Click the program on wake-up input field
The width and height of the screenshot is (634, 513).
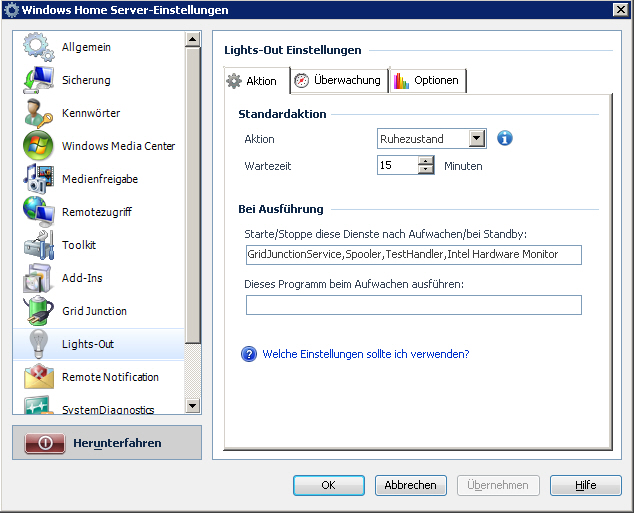(x=414, y=305)
